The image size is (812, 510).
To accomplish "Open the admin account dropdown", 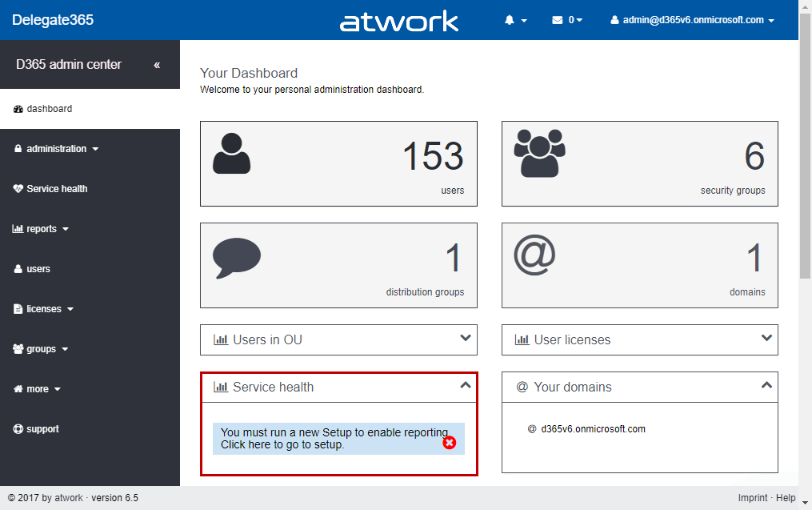I will [692, 20].
